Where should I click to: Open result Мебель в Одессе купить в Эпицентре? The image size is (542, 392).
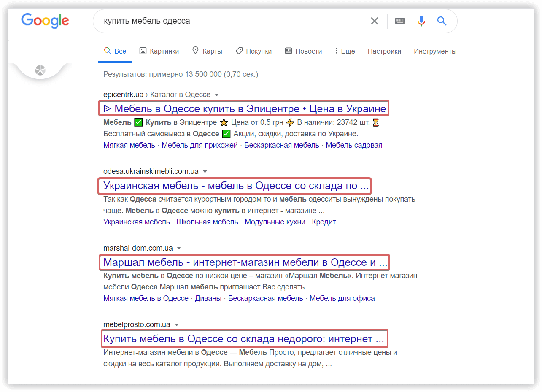244,108
